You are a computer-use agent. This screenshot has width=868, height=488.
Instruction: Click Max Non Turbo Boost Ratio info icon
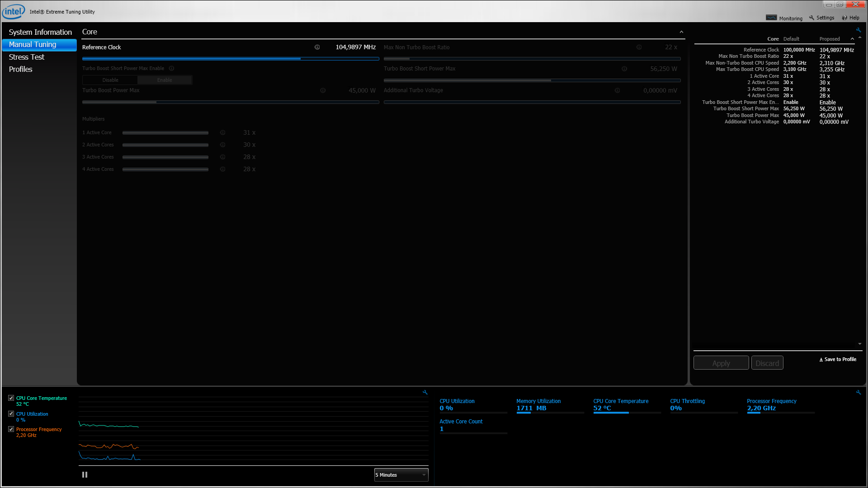pyautogui.click(x=639, y=47)
